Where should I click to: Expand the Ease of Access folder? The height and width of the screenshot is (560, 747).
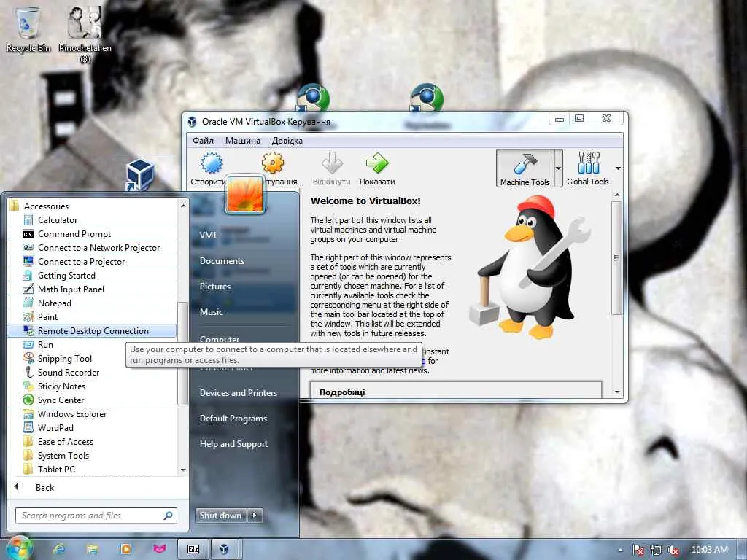pos(66,441)
